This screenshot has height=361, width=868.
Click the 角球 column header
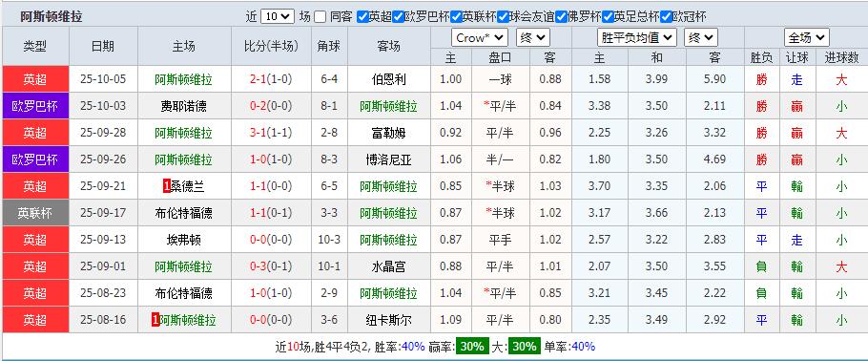click(x=329, y=46)
